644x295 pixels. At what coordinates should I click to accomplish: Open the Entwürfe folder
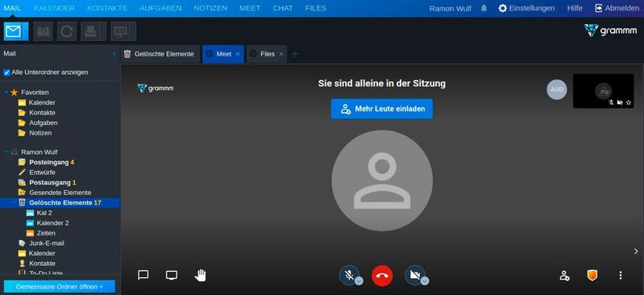pyautogui.click(x=42, y=172)
